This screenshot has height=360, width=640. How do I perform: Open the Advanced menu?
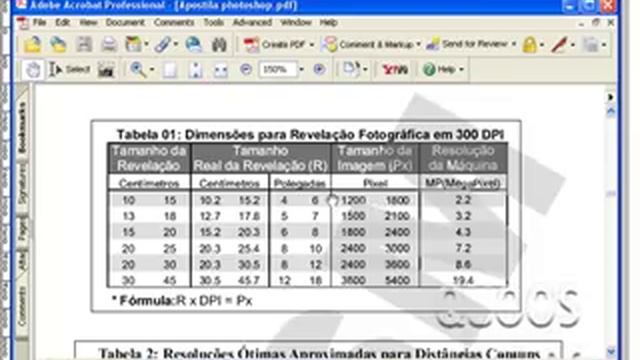pyautogui.click(x=252, y=22)
